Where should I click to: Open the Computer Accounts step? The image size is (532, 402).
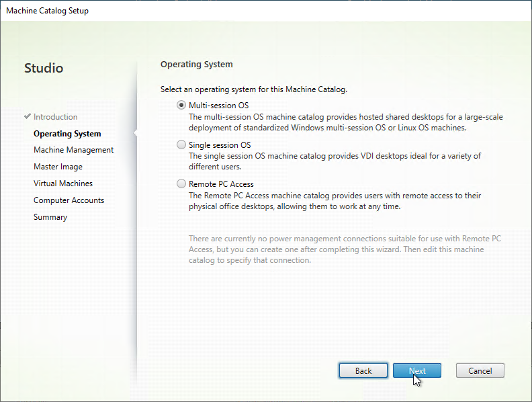[x=69, y=200]
